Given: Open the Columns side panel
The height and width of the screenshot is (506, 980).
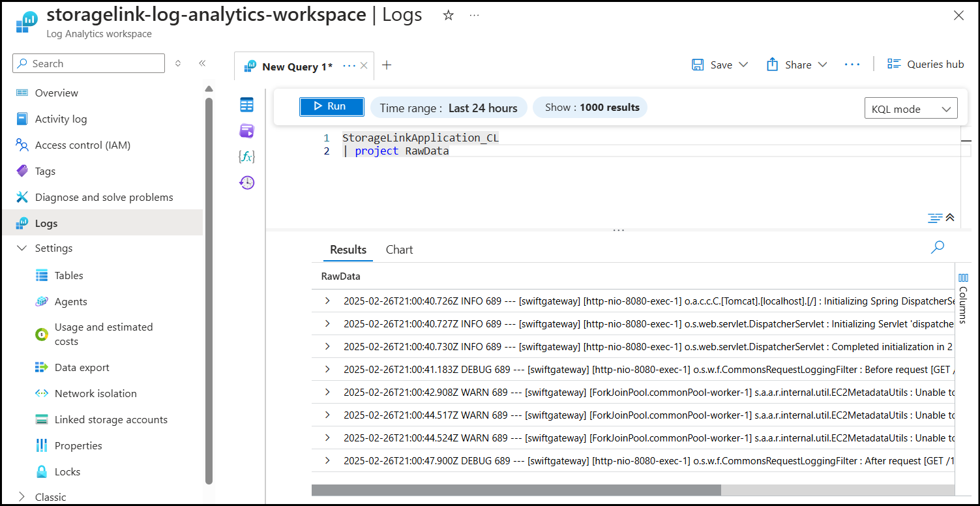Looking at the screenshot, I should click(x=963, y=298).
